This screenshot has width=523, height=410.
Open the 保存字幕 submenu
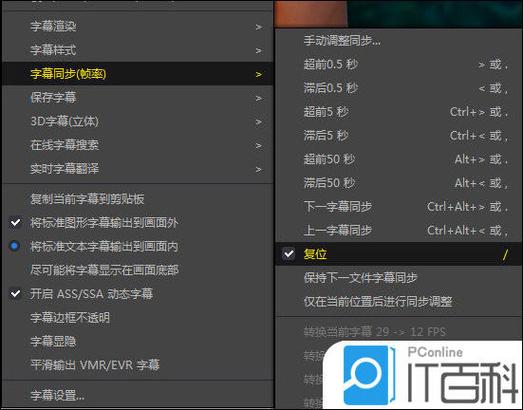point(137,98)
